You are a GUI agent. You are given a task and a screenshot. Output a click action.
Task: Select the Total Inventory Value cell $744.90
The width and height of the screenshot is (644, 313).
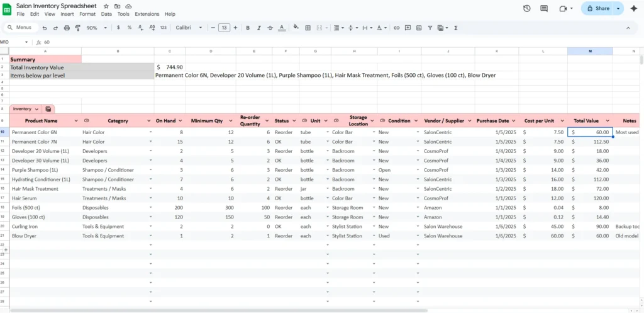tap(170, 67)
